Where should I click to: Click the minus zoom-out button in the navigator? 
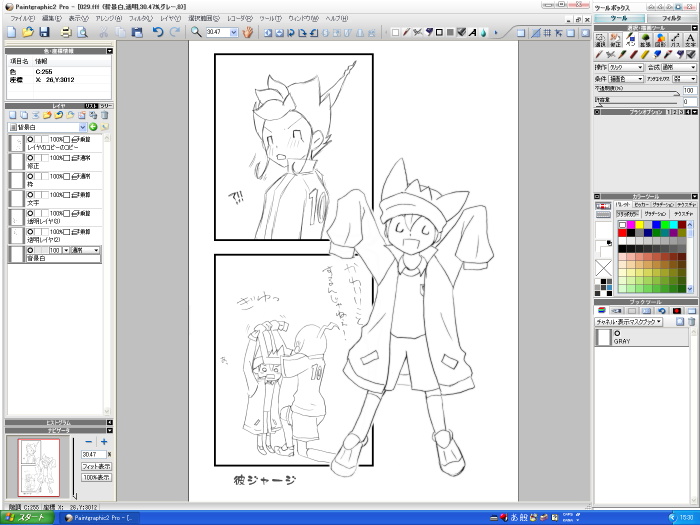coord(88,442)
